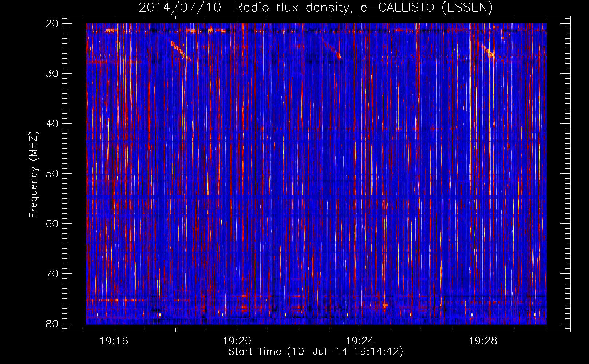The height and width of the screenshot is (364, 589).
Task: Click the 40 frequency tick label
Action: (x=52, y=123)
